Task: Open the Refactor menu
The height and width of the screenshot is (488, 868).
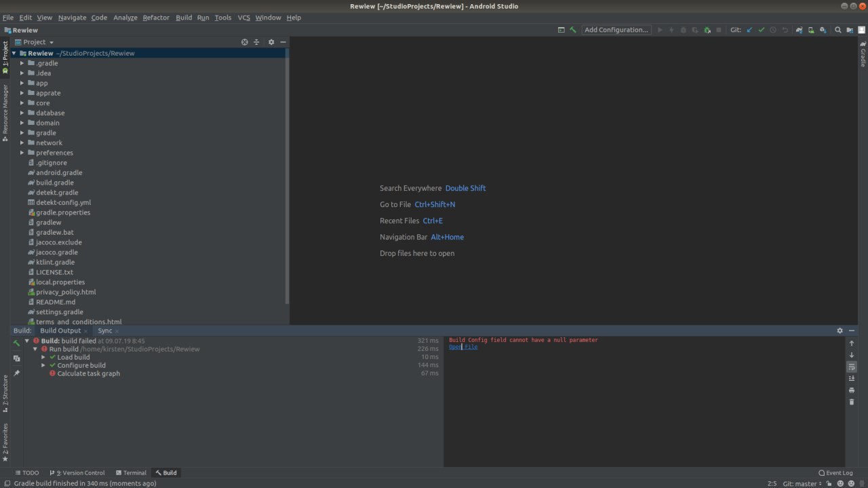Action: tap(156, 18)
